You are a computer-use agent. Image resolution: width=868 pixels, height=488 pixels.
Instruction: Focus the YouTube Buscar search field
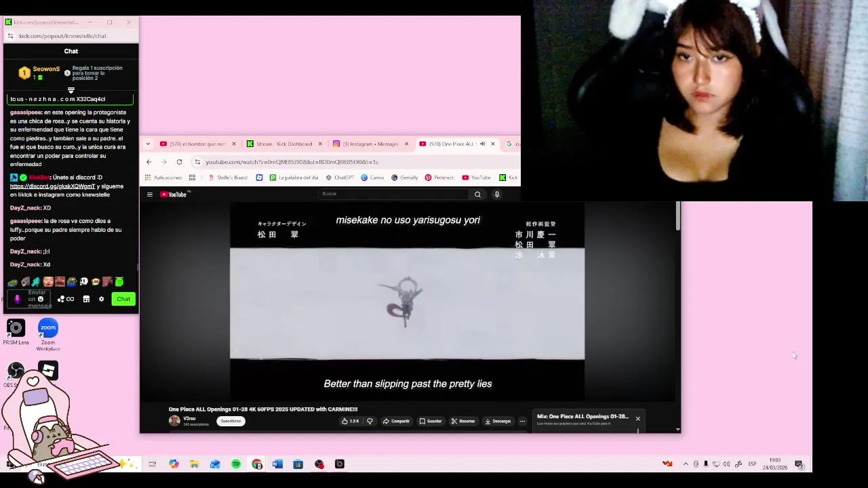(393, 194)
